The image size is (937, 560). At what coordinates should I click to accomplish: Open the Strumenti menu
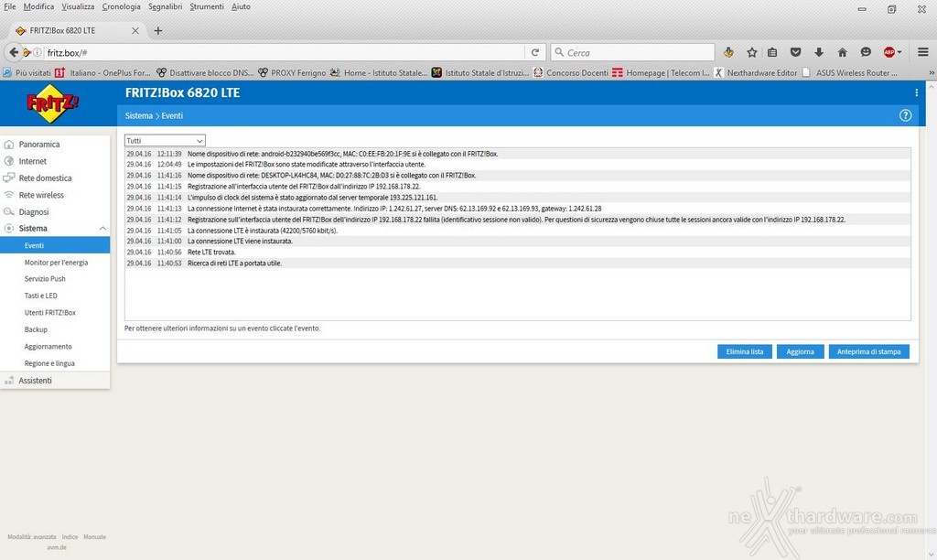[207, 6]
